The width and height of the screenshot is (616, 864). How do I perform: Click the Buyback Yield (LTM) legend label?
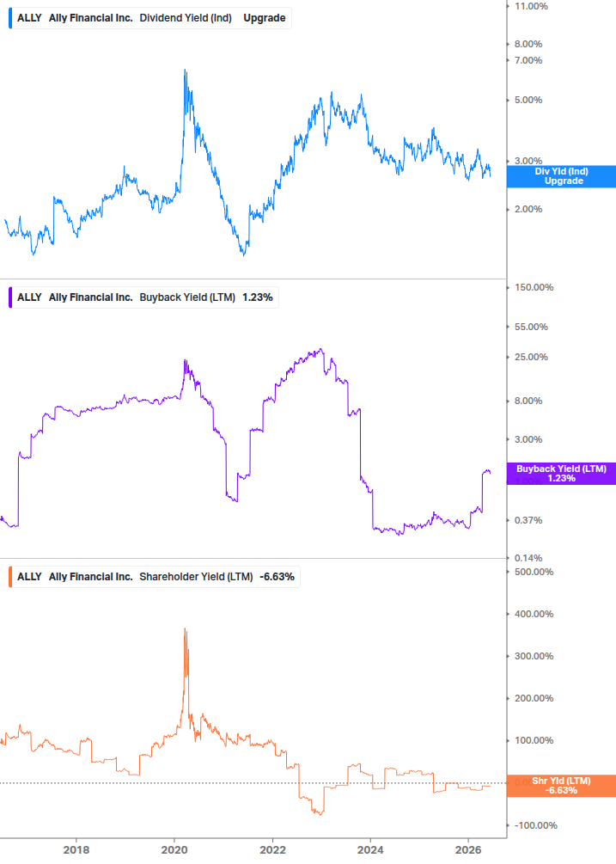click(x=187, y=297)
